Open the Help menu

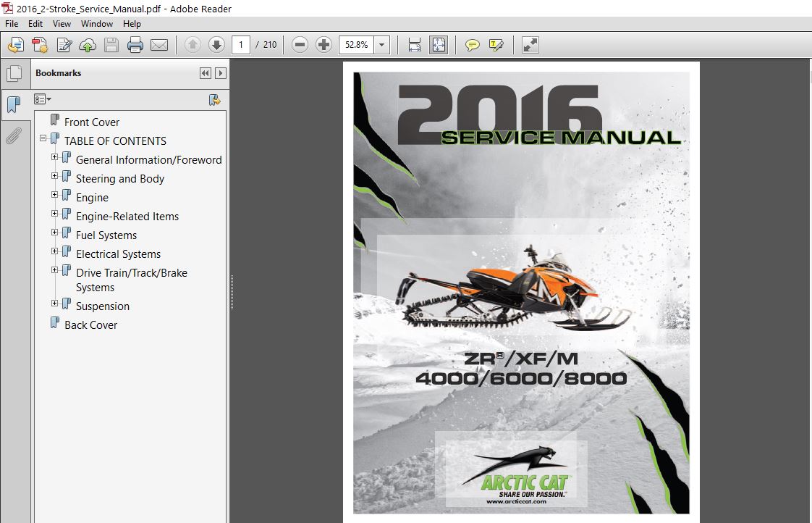pos(132,23)
